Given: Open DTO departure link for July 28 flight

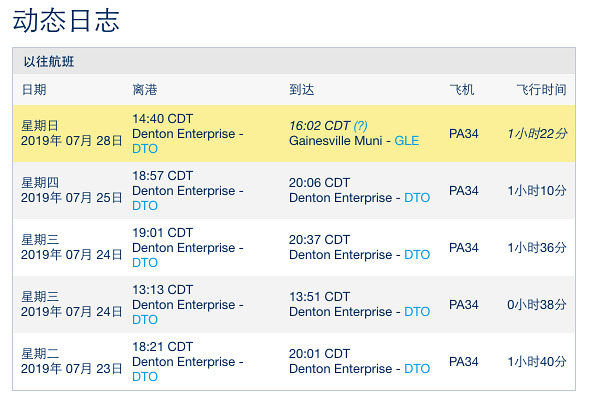Looking at the screenshot, I should coord(145,149).
